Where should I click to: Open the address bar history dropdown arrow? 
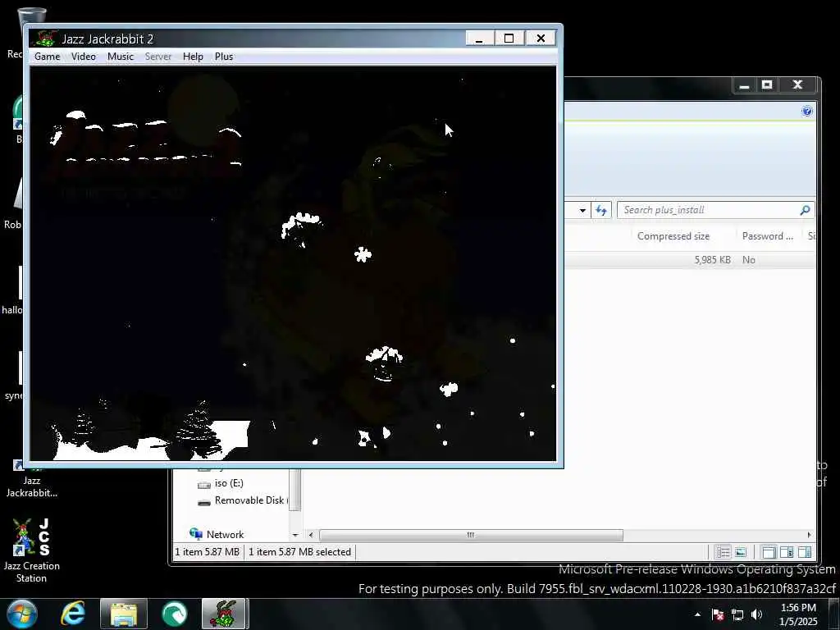(582, 210)
